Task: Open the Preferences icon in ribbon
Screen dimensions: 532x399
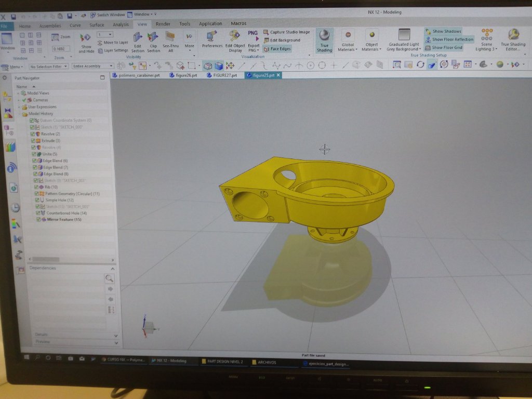Action: click(212, 39)
